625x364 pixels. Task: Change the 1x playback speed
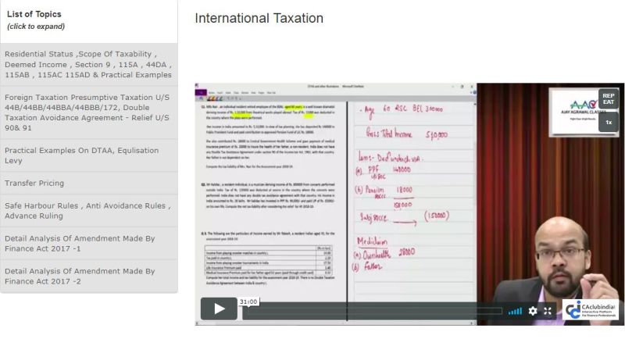(x=608, y=122)
